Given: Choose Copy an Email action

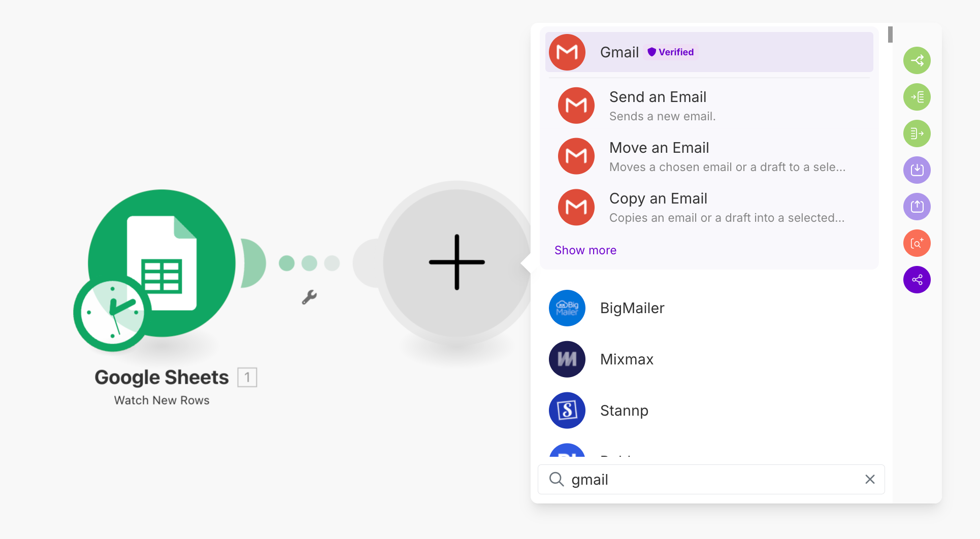Looking at the screenshot, I should pyautogui.click(x=709, y=207).
